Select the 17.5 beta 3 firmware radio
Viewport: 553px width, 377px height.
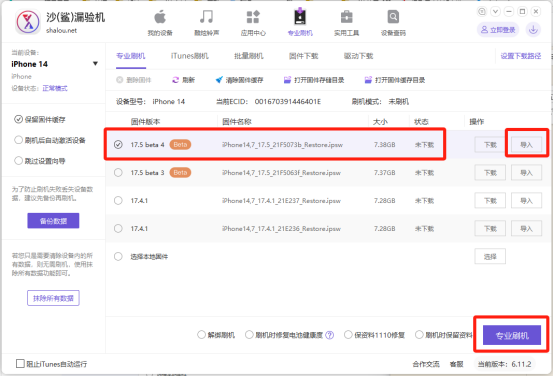click(x=118, y=172)
